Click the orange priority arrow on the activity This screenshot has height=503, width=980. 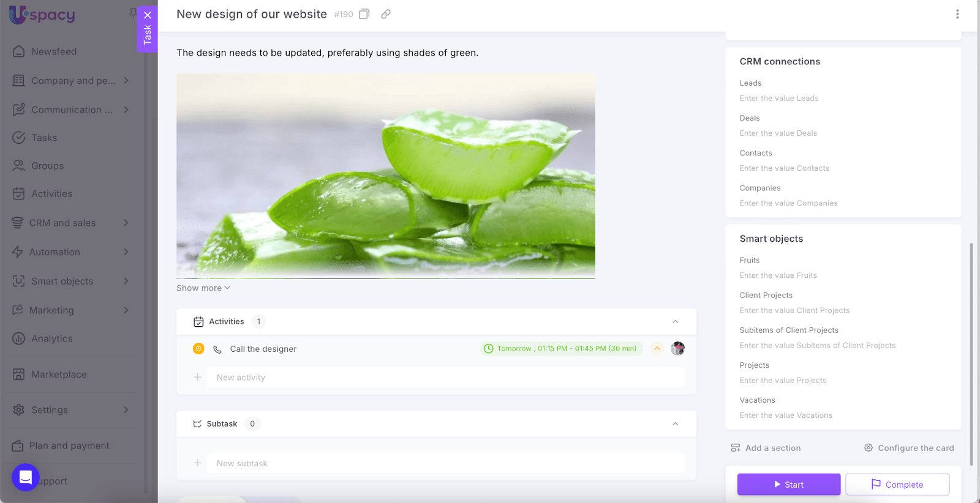[657, 349]
